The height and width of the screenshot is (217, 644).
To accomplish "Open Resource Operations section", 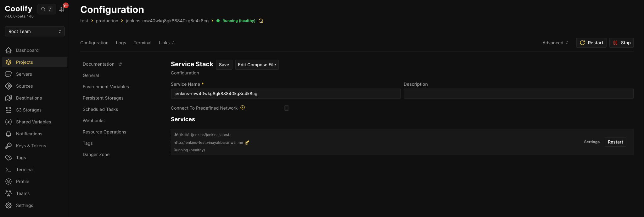I will [x=104, y=132].
